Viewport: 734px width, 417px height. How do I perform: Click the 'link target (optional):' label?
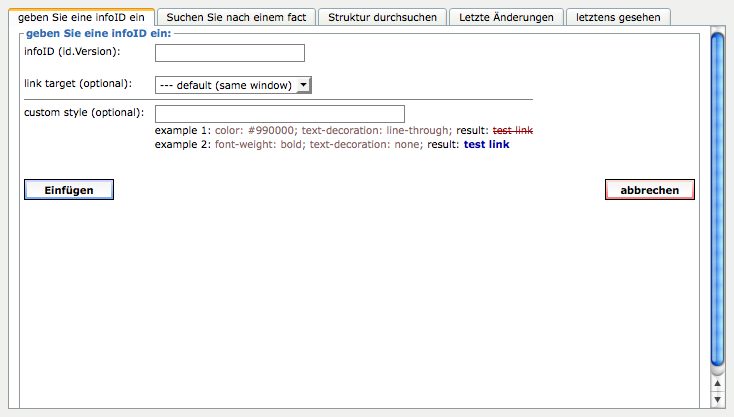pyautogui.click(x=77, y=82)
